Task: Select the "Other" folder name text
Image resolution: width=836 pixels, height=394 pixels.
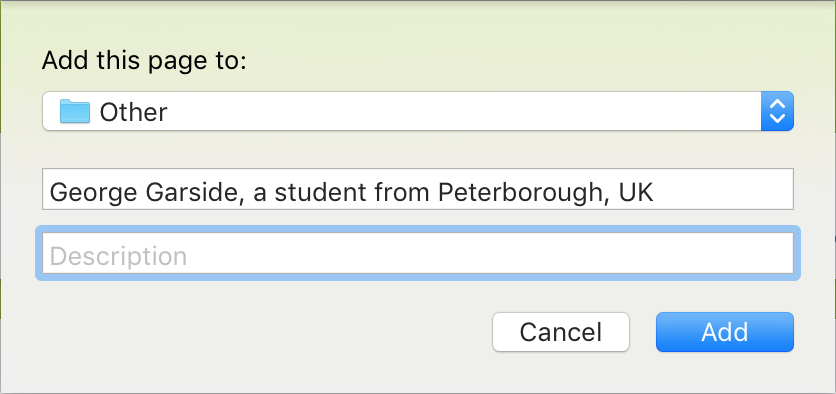Action: click(x=133, y=112)
